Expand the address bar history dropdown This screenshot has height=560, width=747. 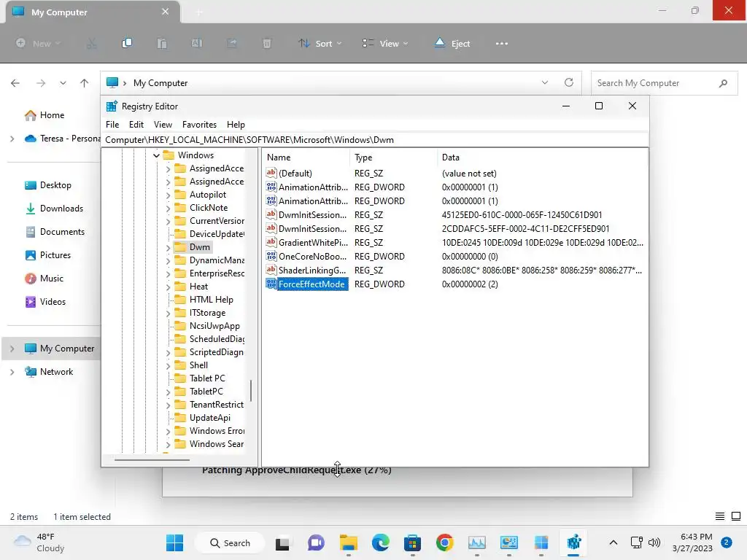(x=545, y=82)
